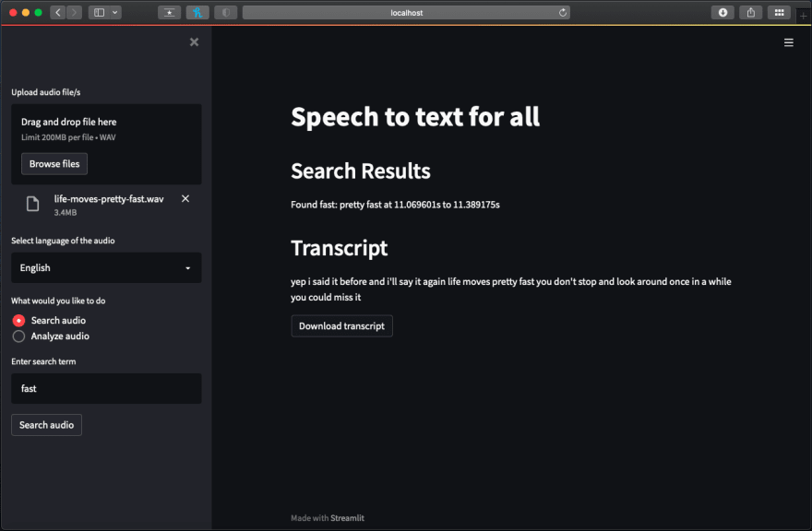The width and height of the screenshot is (812, 531).
Task: Click the 'Enter search term' label
Action: click(x=43, y=361)
